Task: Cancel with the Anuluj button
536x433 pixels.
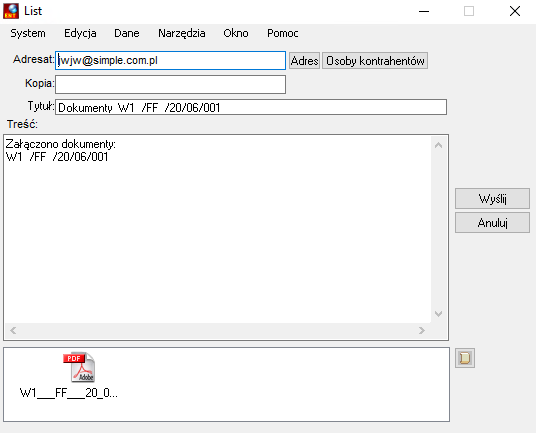Action: [492, 223]
